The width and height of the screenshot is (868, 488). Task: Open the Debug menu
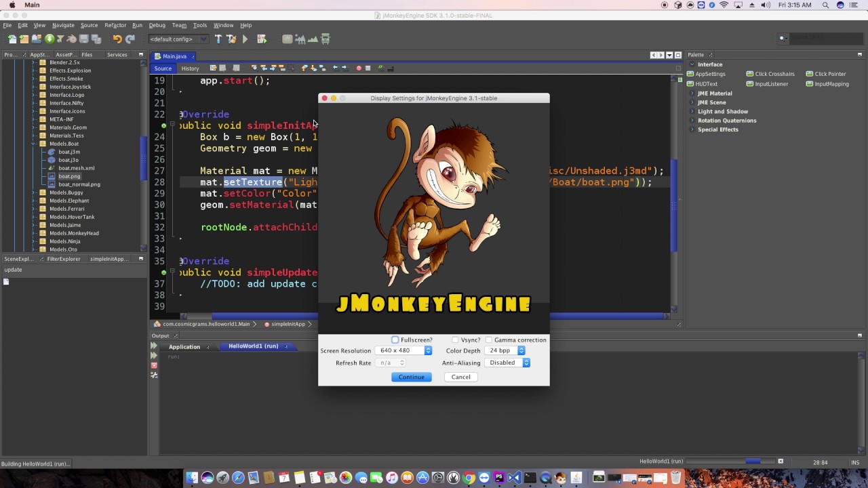pos(157,25)
